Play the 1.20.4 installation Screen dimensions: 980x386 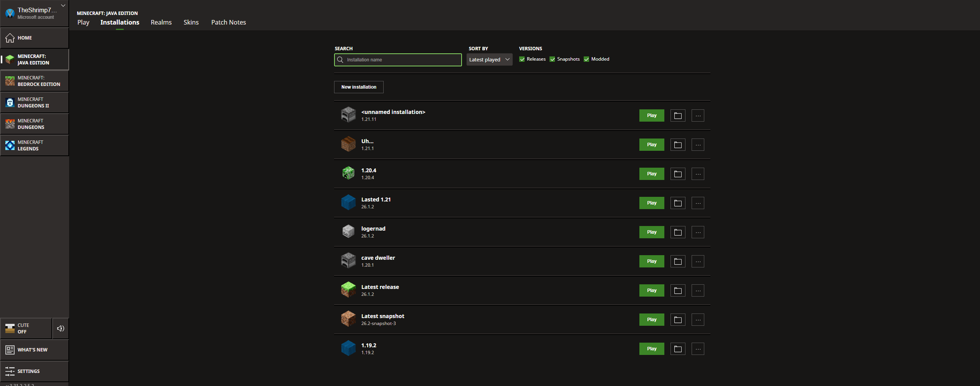(x=652, y=174)
